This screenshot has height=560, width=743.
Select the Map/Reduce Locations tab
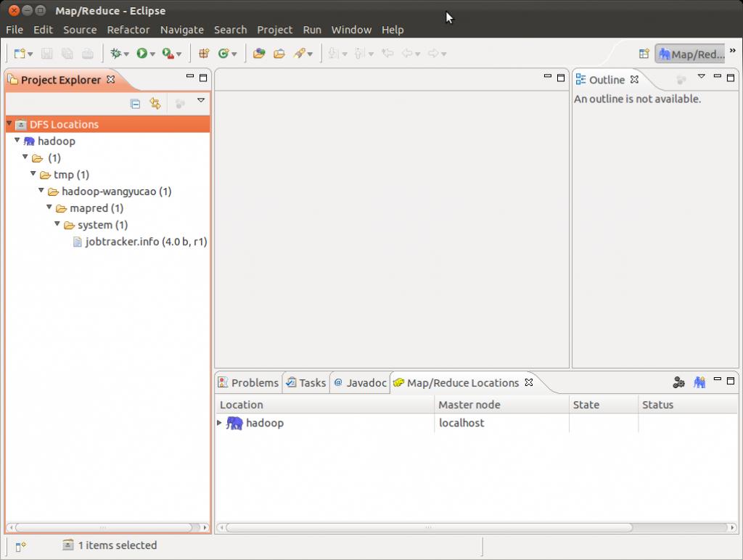pyautogui.click(x=462, y=383)
